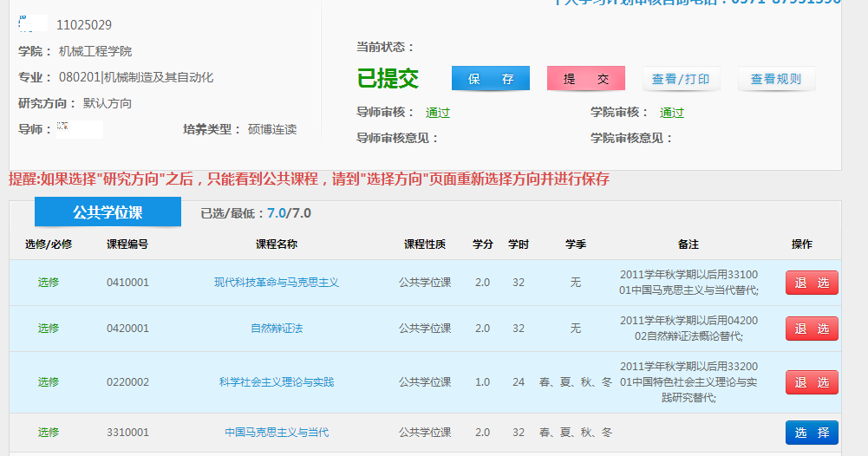Open the 查看/打印 view and print option
The image size is (868, 456).
point(681,79)
